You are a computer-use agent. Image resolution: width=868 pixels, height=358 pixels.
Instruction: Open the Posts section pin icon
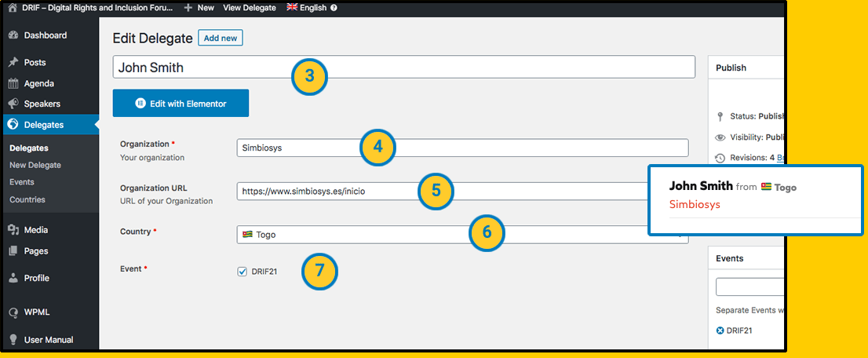tap(13, 63)
